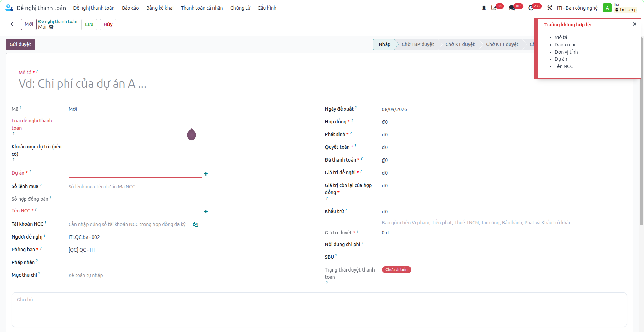Select the Chờ TBP duyệt status stage

[418, 44]
